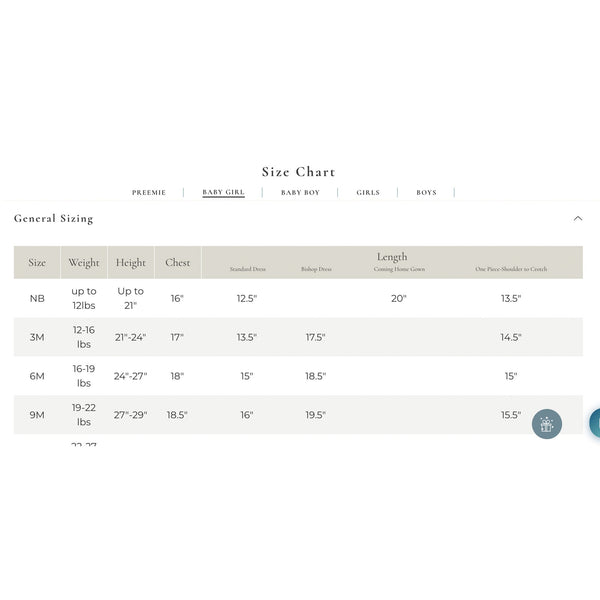This screenshot has width=600, height=600.
Task: Click the General Sizing heading
Action: click(54, 218)
